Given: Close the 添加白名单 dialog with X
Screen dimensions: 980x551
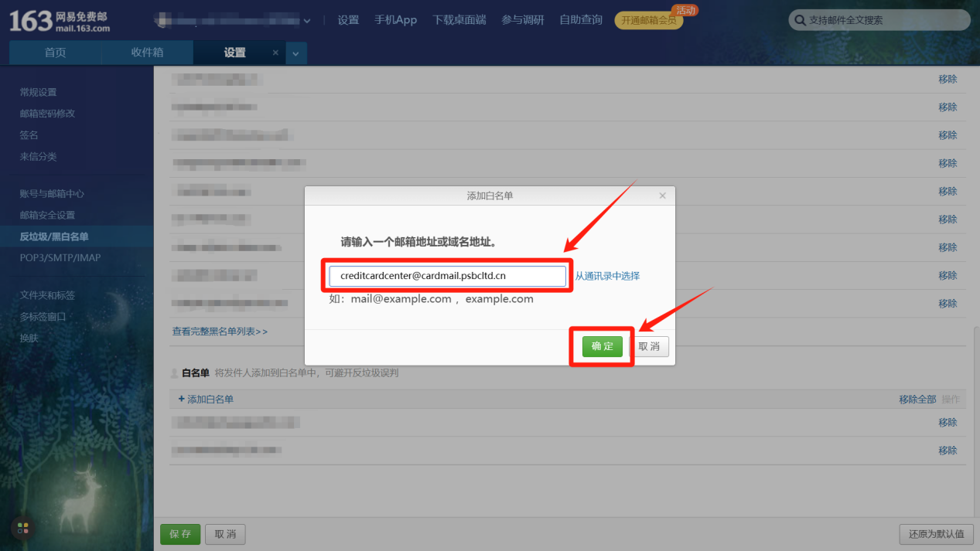Looking at the screenshot, I should click(662, 196).
